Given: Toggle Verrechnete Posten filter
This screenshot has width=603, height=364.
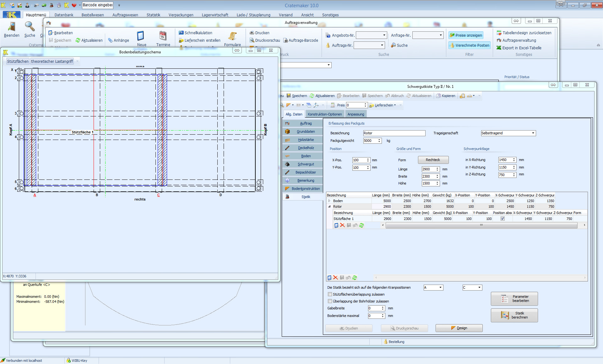Looking at the screenshot, I should point(470,45).
